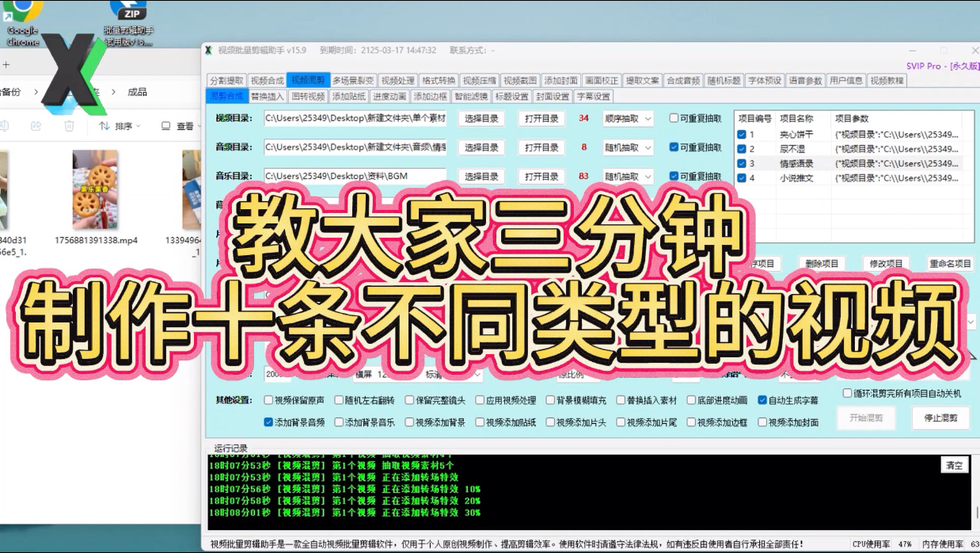Click the 视频目录 path input field

pos(355,118)
